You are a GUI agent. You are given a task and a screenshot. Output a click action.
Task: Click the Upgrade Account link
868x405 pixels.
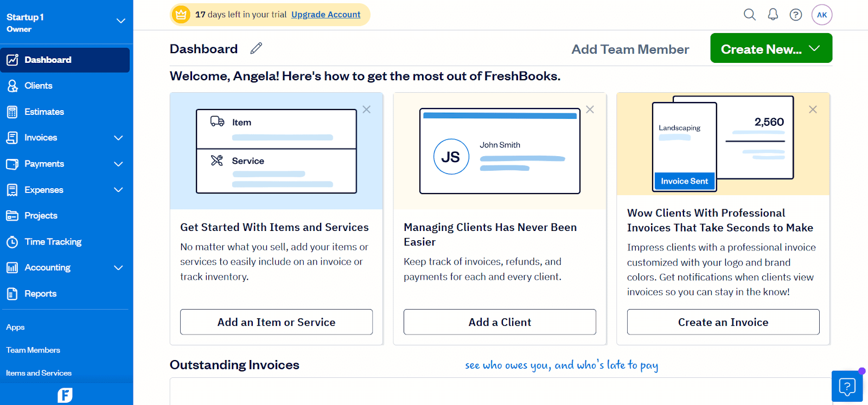(325, 15)
